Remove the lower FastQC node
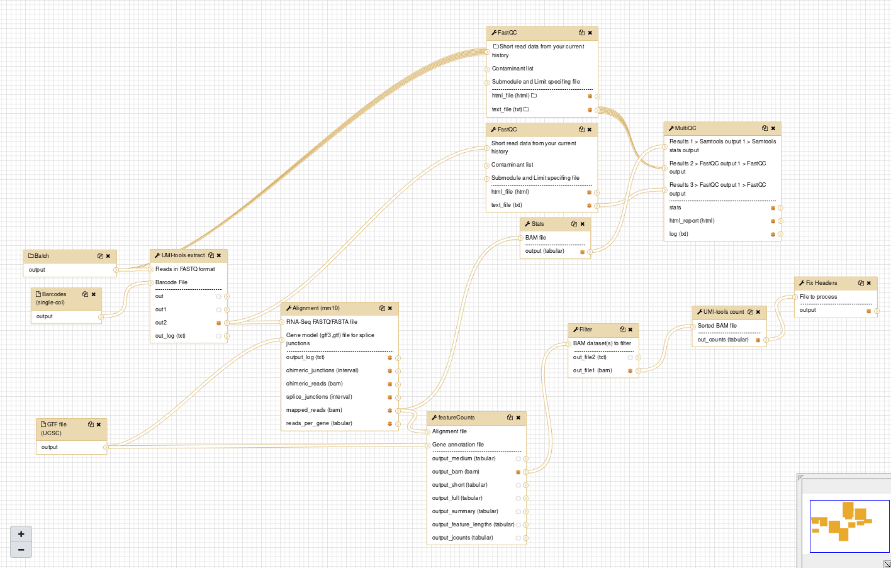Image resolution: width=891 pixels, height=588 pixels. [590, 130]
